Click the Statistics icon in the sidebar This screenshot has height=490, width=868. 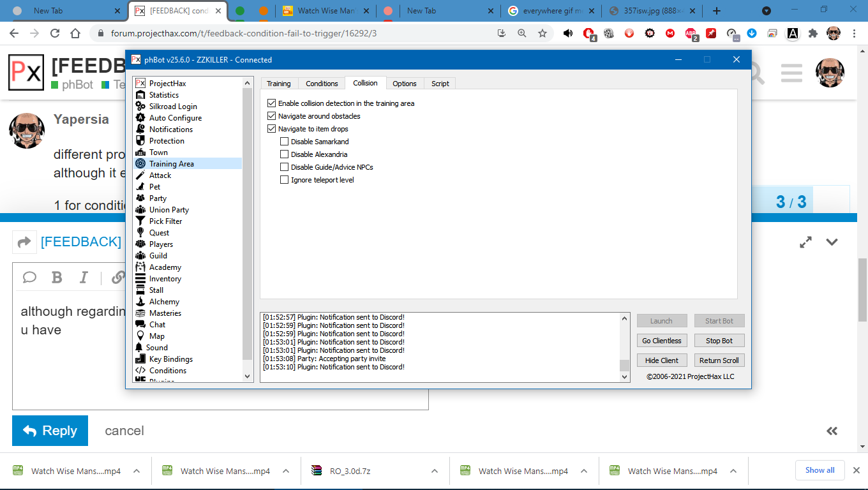140,95
